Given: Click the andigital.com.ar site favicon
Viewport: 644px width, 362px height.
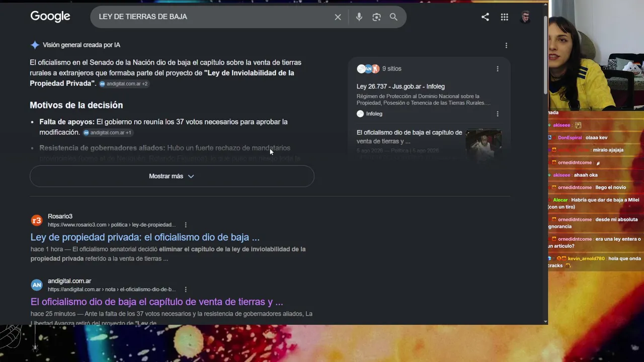Looking at the screenshot, I should 37,285.
